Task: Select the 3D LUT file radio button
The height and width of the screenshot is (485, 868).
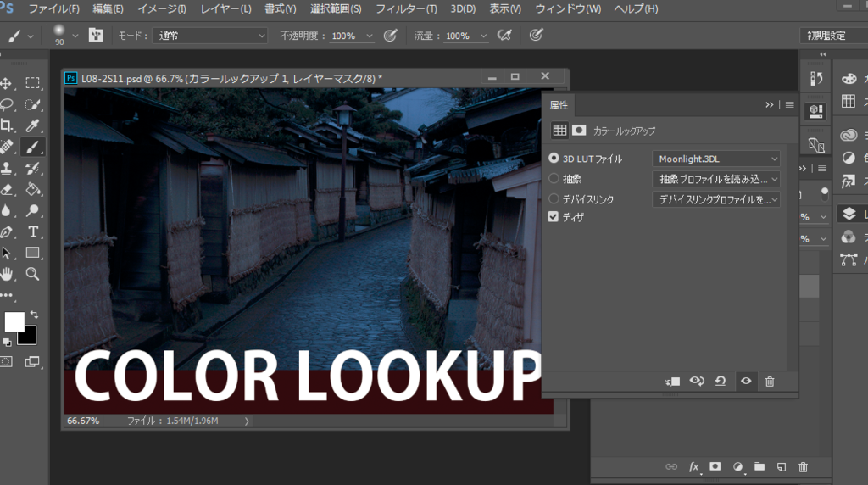Action: (554, 159)
